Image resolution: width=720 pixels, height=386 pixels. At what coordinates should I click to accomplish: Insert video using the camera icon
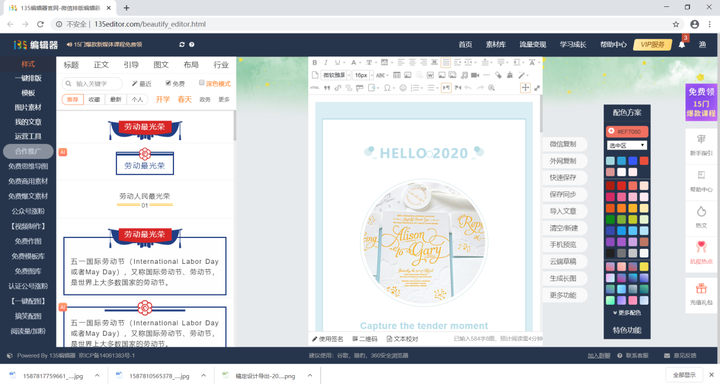(x=475, y=75)
